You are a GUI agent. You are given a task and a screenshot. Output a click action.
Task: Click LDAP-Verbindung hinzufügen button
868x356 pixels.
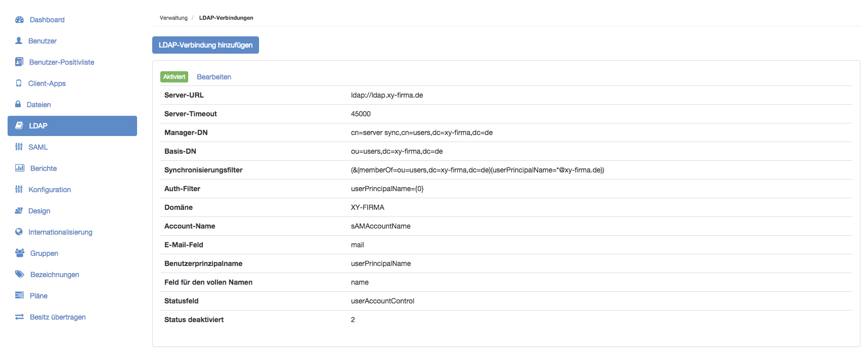pos(205,45)
